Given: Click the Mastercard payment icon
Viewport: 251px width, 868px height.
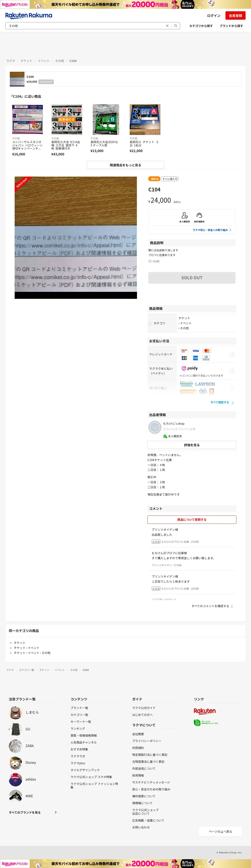Looking at the screenshot, I should coord(207,351).
